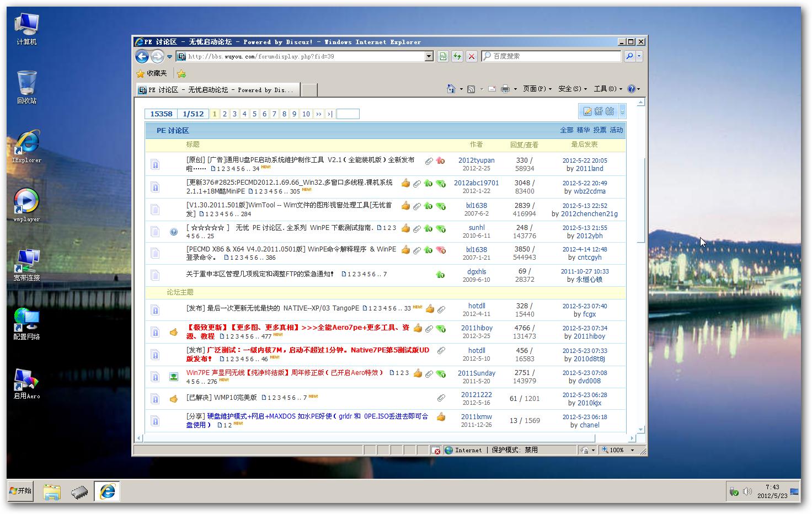Select the 精华 filter
This screenshot has height=514, width=812.
583,130
